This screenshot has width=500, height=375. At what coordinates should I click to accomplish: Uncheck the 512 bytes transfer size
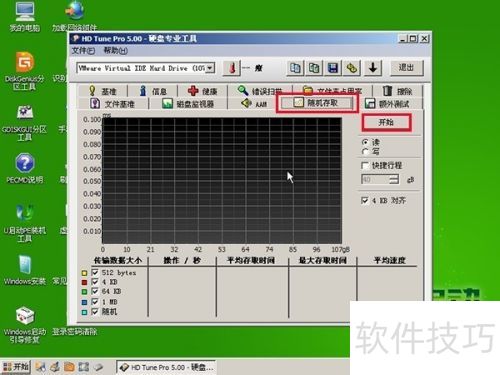coord(95,272)
